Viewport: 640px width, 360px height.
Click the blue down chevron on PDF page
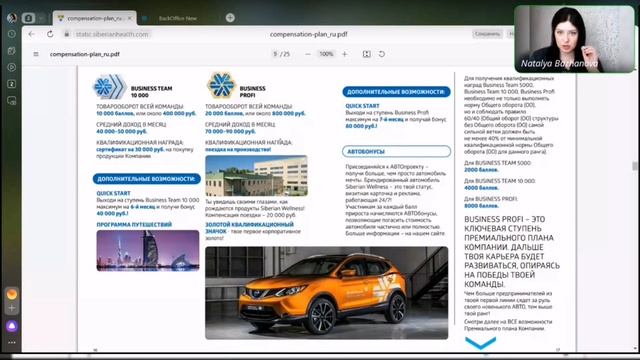pos(480,343)
